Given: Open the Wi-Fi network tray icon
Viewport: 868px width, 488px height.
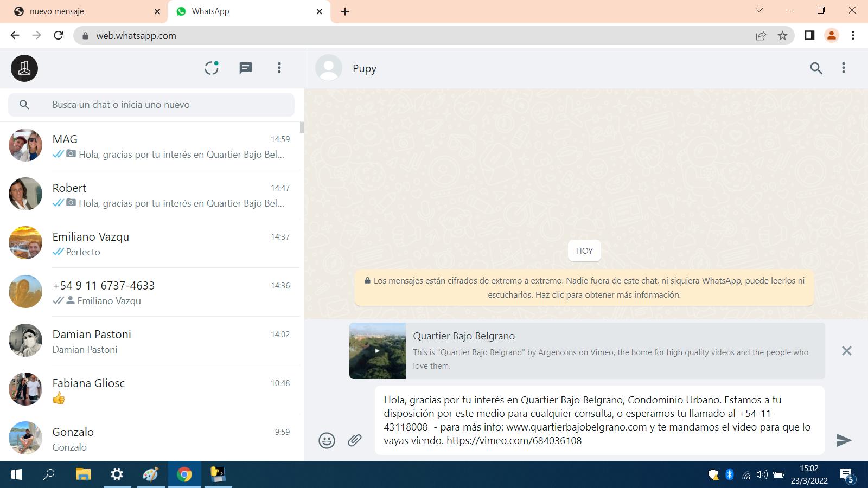Looking at the screenshot, I should [x=746, y=475].
